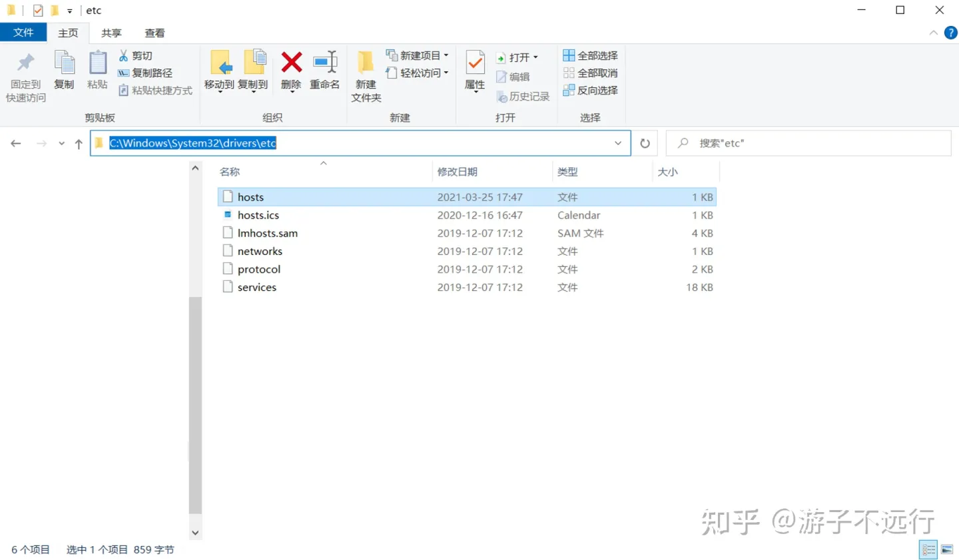959x560 pixels.
Task: Cut the selection with the scissors icon
Action: click(x=136, y=56)
